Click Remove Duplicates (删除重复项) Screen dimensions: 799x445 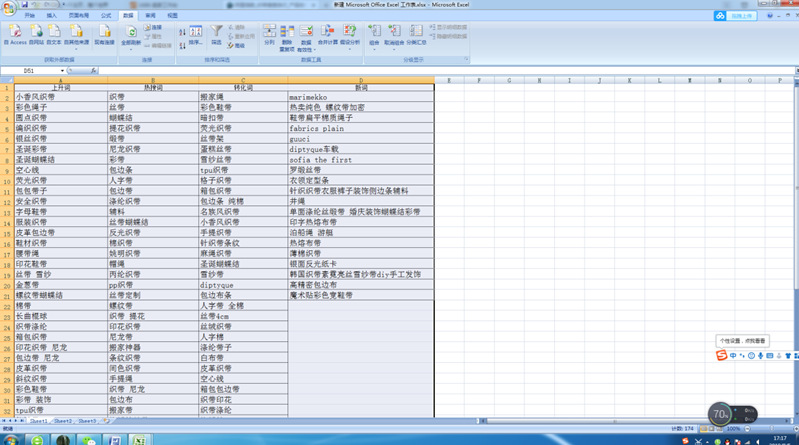[287, 38]
